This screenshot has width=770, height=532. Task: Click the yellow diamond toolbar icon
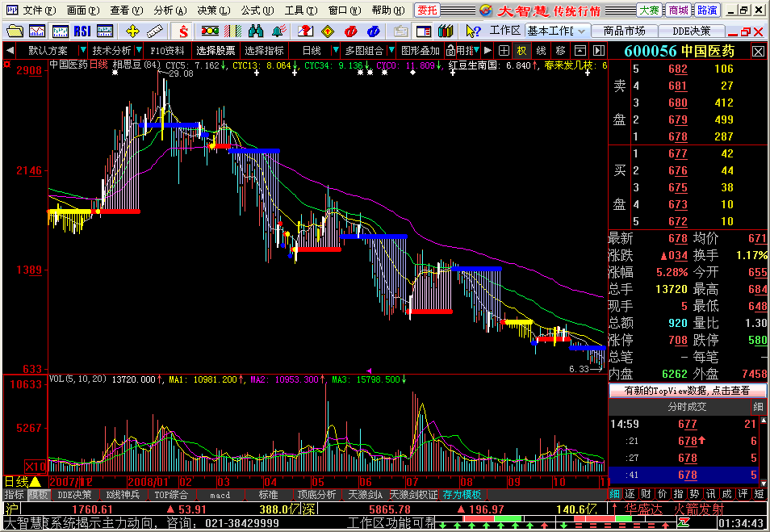click(328, 31)
